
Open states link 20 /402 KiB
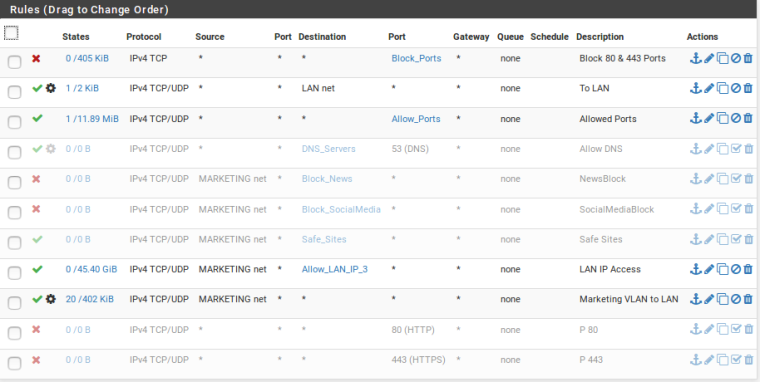click(90, 299)
